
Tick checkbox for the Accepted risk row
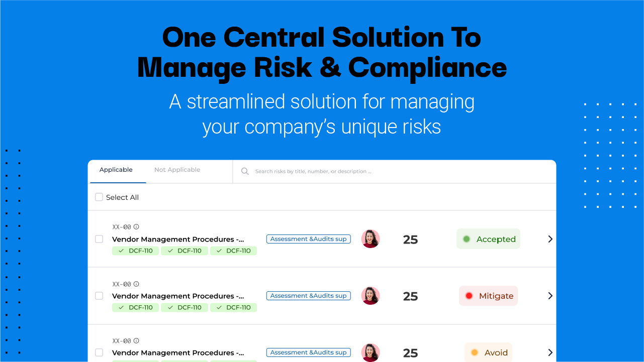click(99, 239)
